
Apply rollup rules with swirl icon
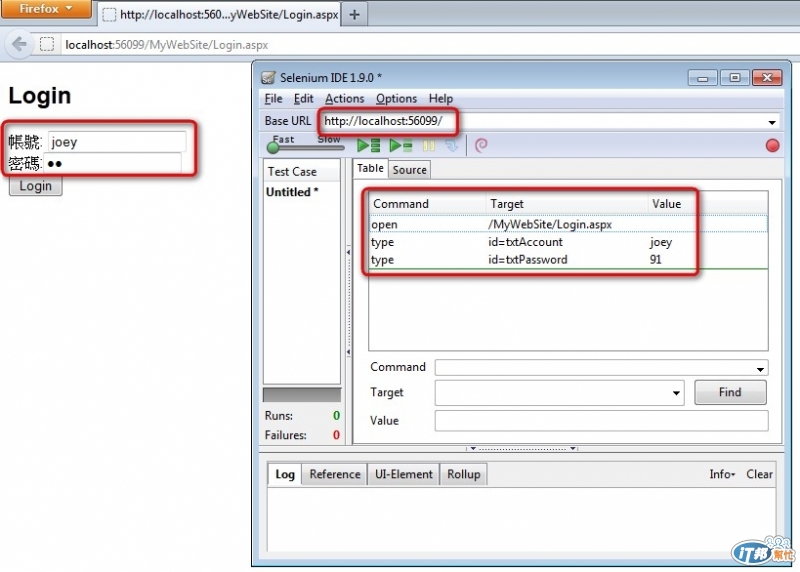(481, 146)
